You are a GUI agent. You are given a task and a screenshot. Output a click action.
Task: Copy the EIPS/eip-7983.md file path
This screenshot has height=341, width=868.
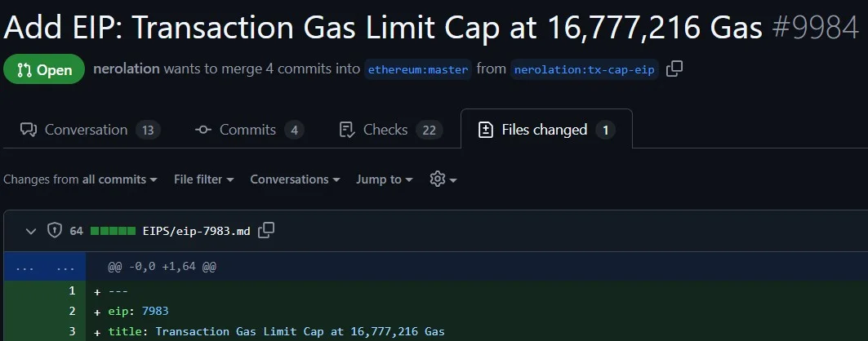tap(266, 231)
